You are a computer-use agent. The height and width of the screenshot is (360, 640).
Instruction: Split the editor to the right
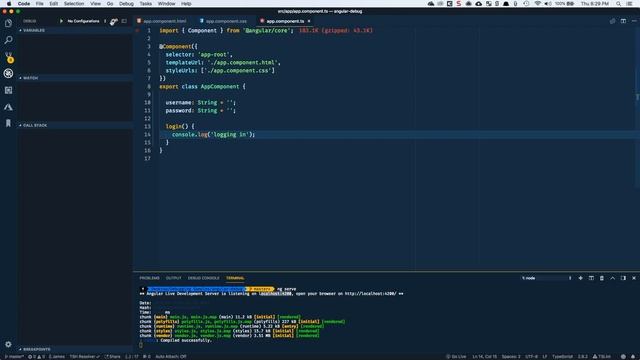point(623,21)
